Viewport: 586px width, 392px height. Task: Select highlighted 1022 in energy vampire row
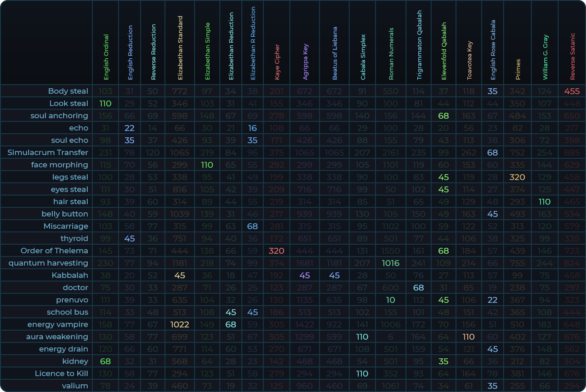[180, 324]
